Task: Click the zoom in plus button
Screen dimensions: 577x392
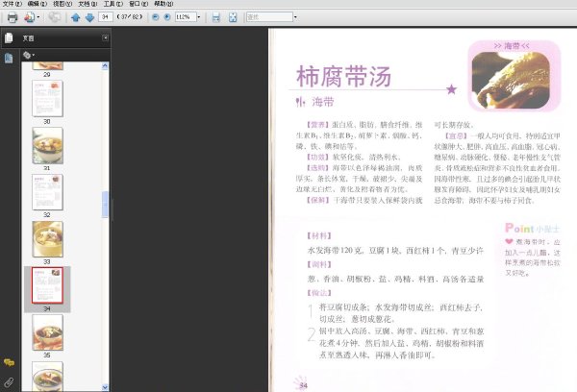Action: 167,17
